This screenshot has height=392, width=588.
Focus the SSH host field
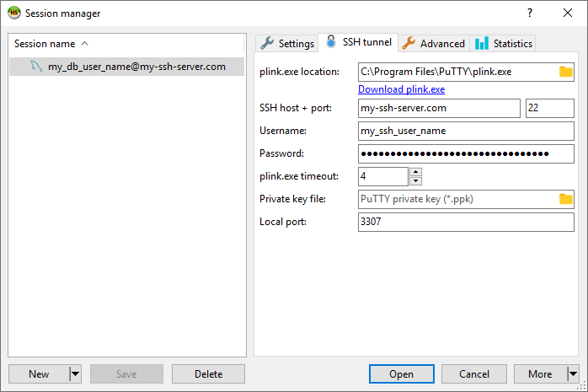439,108
